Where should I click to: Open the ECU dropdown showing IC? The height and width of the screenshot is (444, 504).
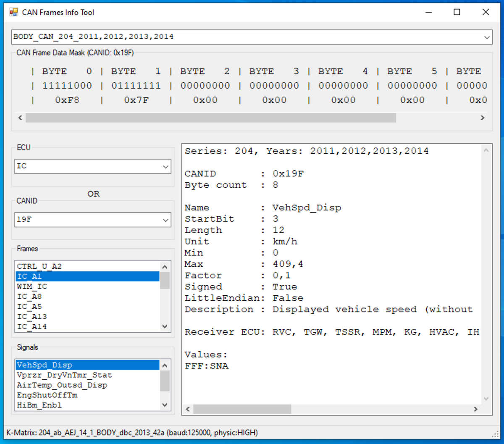[165, 166]
